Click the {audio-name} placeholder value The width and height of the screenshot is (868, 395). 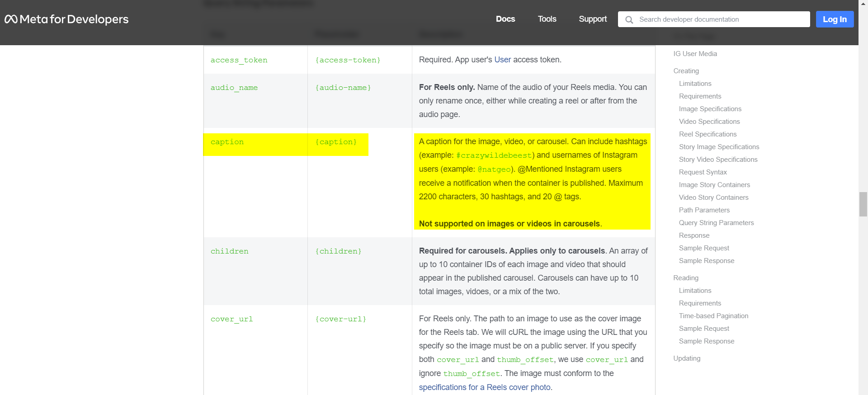[343, 88]
